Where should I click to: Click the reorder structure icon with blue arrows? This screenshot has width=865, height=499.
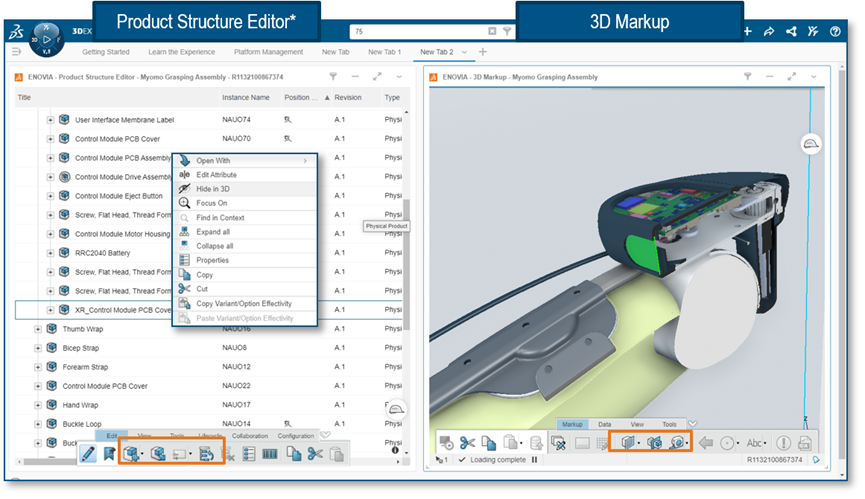206,454
